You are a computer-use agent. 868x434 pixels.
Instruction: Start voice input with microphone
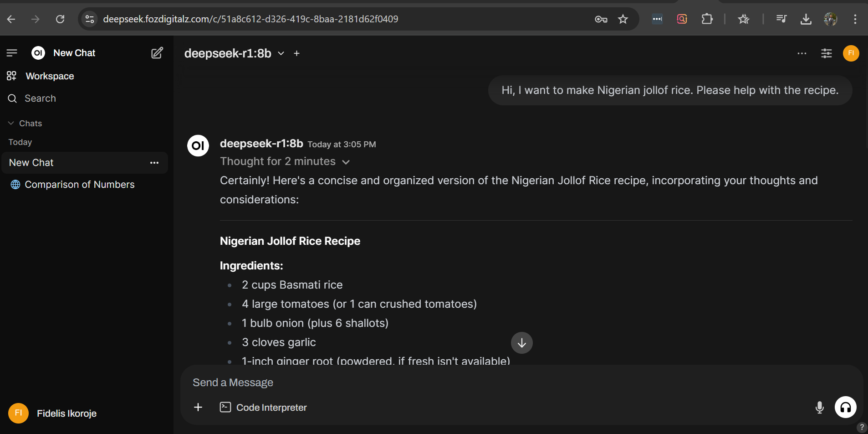tap(819, 407)
